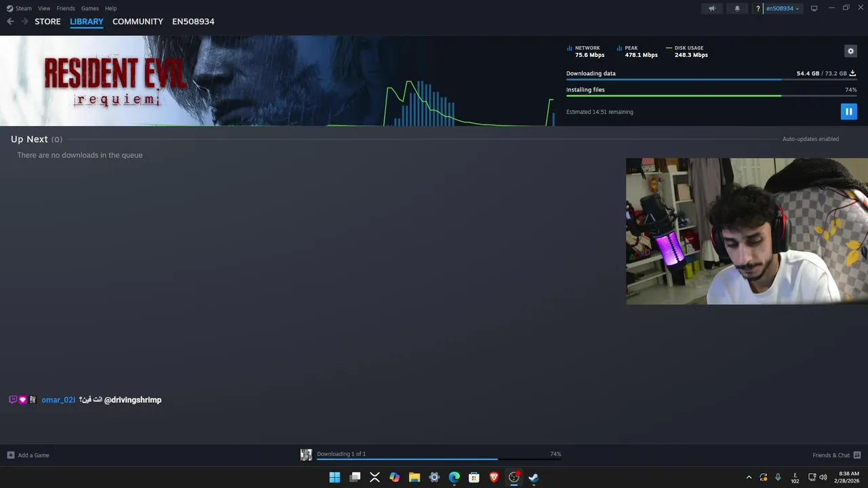Open Brave browser from the taskbar
This screenshot has height=488, width=868.
[494, 477]
